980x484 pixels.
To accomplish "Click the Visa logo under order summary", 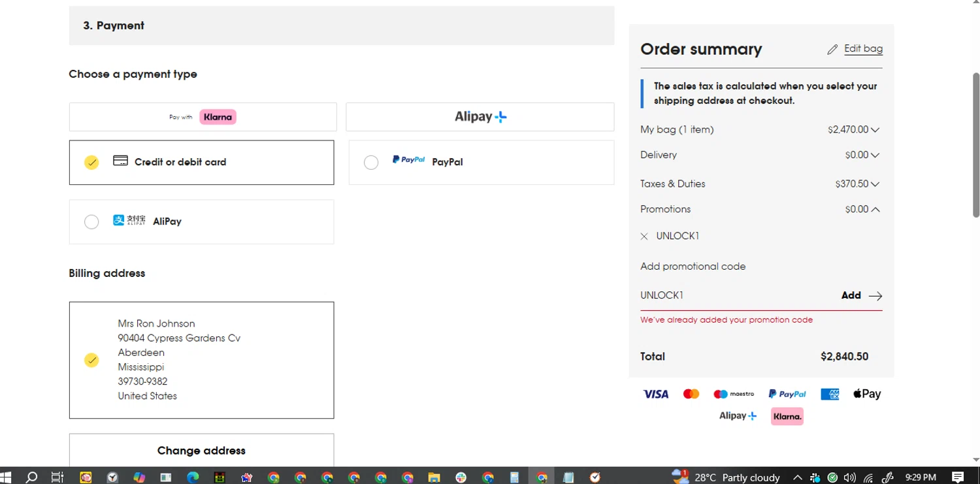I will pos(655,394).
